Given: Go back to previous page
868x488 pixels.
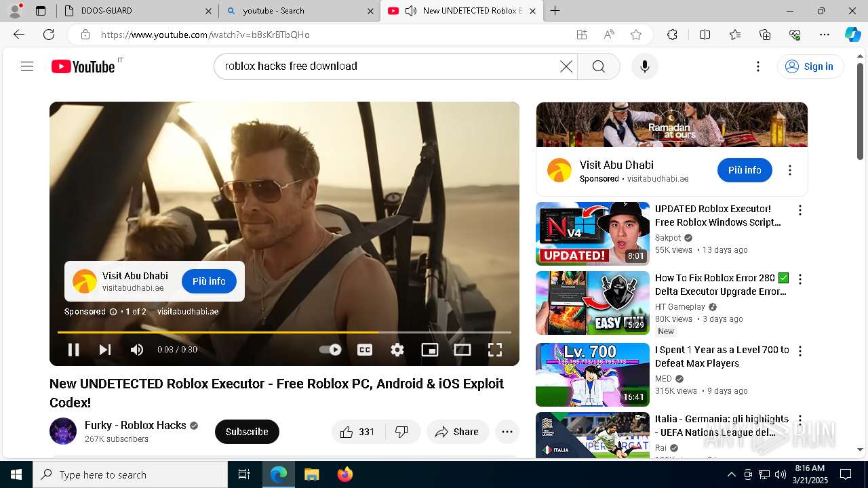Looking at the screenshot, I should click(x=19, y=35).
